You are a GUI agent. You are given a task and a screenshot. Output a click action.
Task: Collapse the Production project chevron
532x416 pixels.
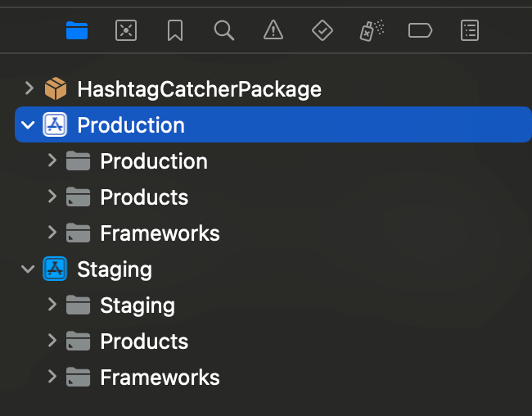point(28,125)
